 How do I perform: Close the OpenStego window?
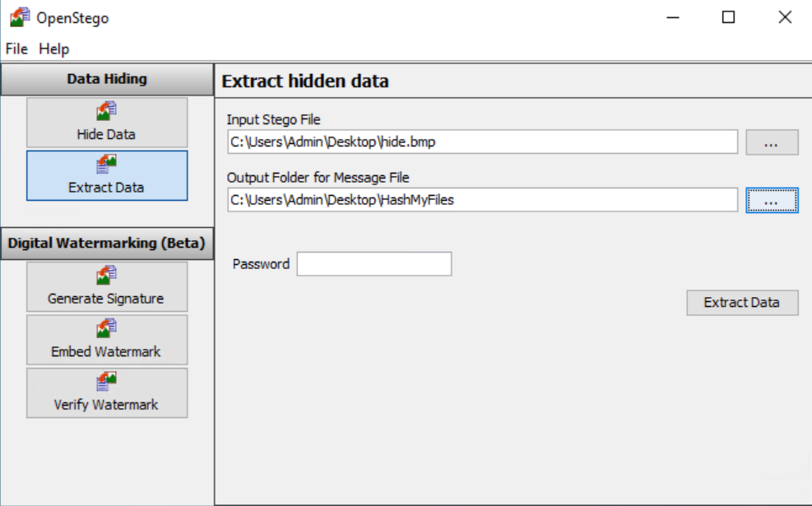tap(784, 17)
